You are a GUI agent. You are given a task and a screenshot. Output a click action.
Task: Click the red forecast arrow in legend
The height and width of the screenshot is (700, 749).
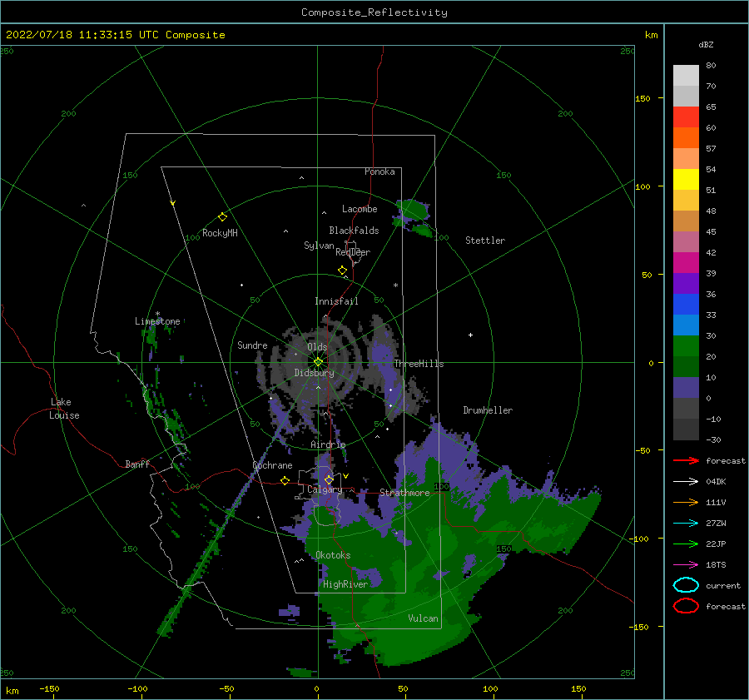[x=686, y=460]
